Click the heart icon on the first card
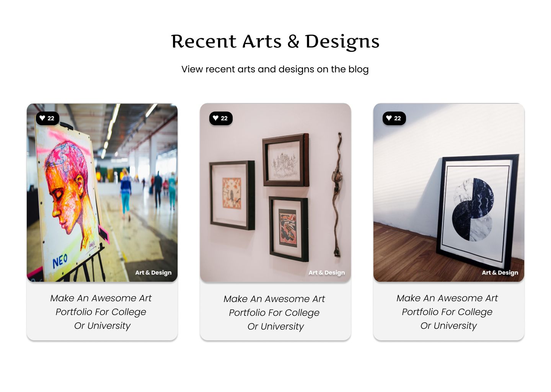This screenshot has width=551, height=392. point(42,118)
